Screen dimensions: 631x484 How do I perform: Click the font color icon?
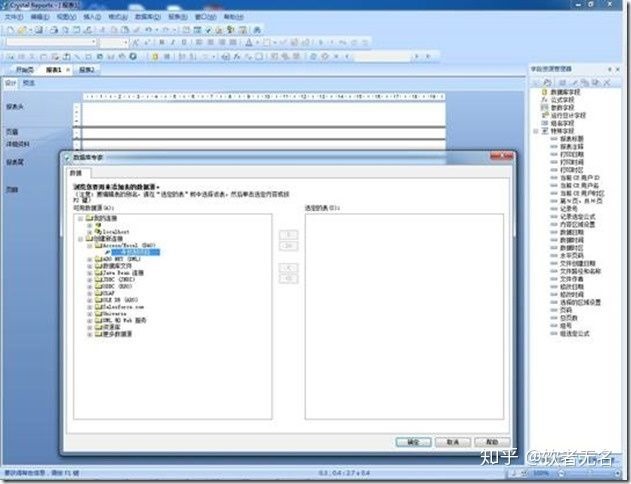click(x=249, y=42)
